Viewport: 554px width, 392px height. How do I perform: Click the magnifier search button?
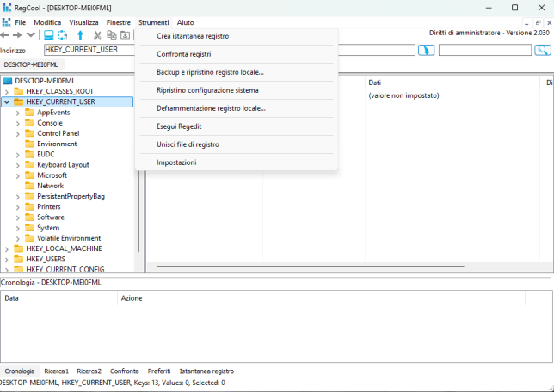(x=542, y=50)
